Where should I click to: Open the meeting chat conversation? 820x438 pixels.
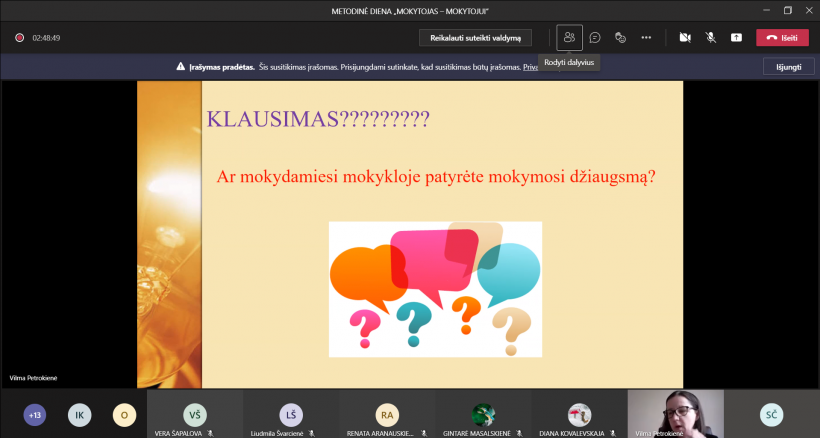point(595,38)
